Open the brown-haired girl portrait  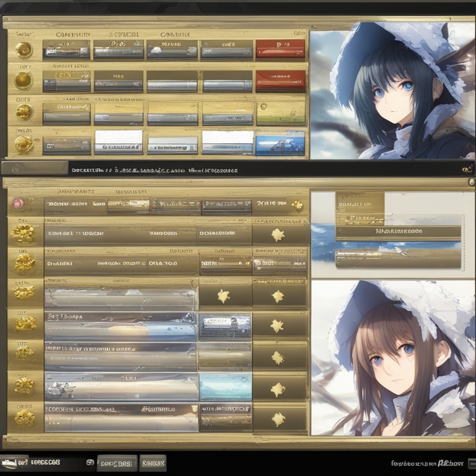coord(393,358)
